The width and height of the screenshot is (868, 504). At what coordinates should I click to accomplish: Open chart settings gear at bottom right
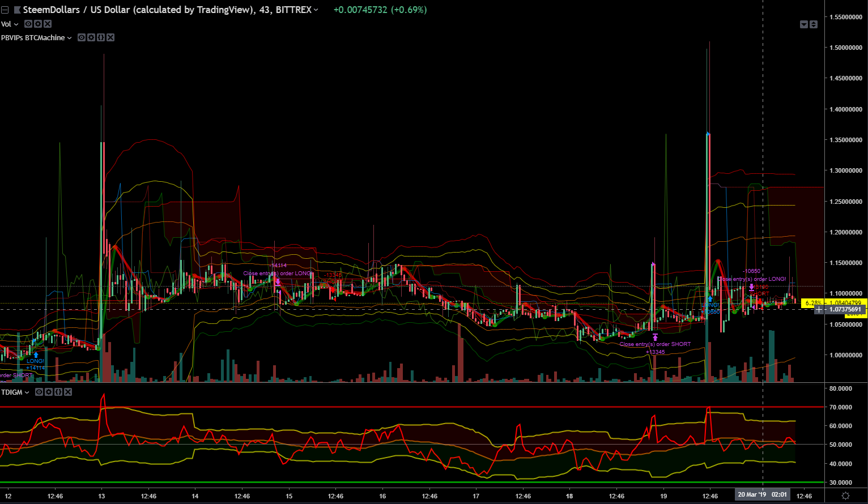(845, 496)
